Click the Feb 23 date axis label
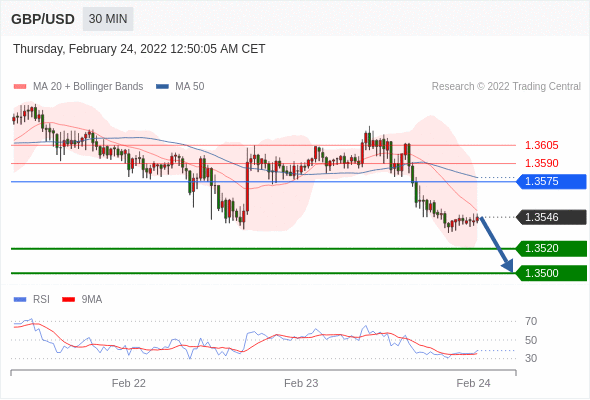The width and height of the screenshot is (590, 400). (x=301, y=383)
